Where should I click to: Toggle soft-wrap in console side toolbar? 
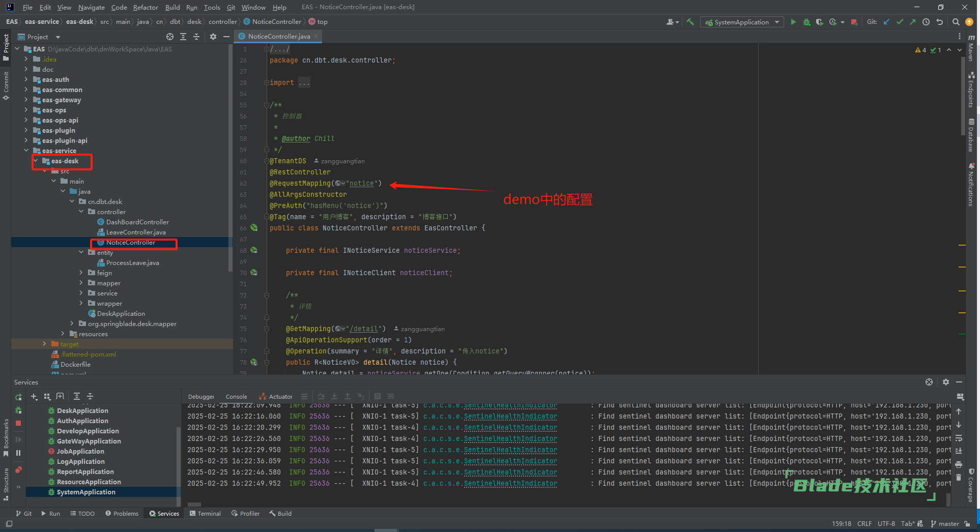point(959,438)
